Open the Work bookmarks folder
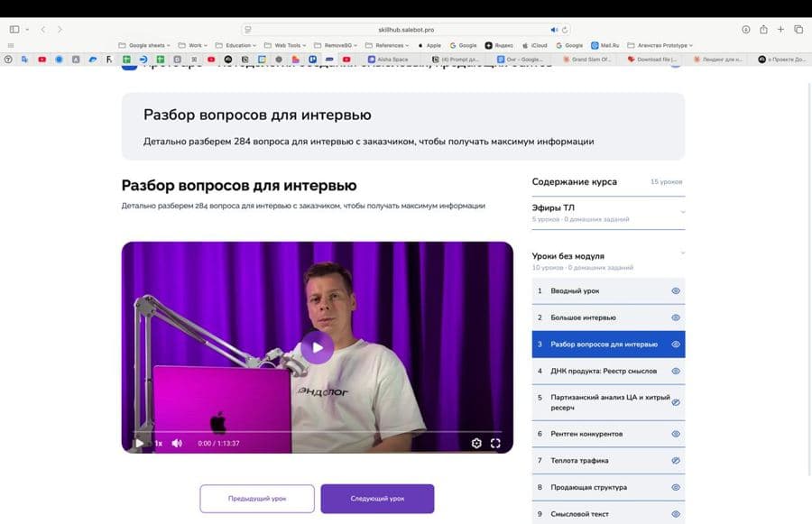This screenshot has width=812, height=524. [193, 46]
